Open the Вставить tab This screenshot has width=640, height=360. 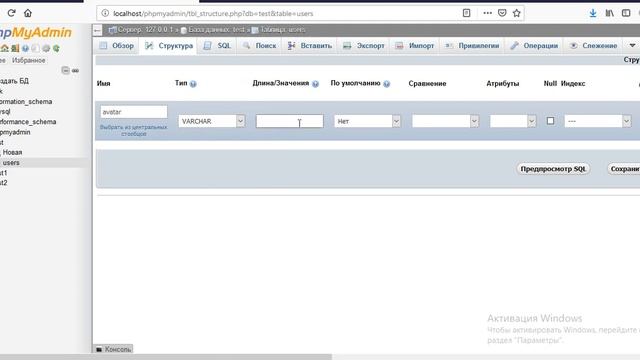(x=309, y=46)
